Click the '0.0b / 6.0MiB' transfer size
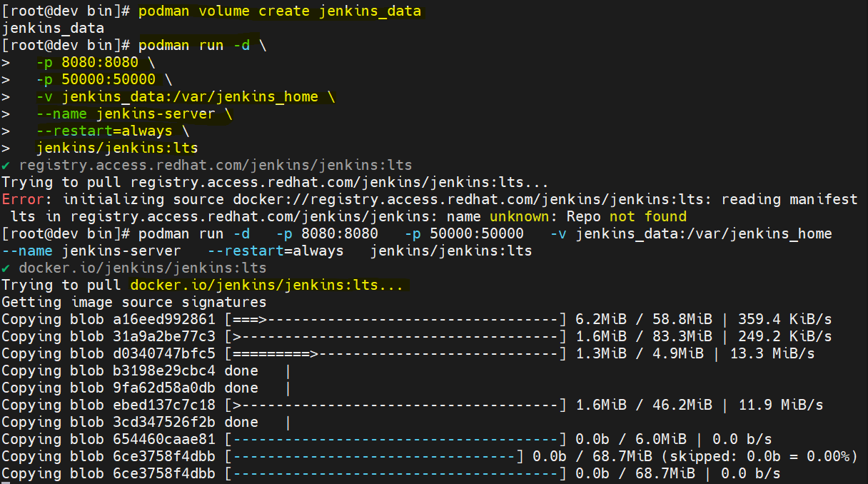The image size is (868, 484). click(x=630, y=439)
